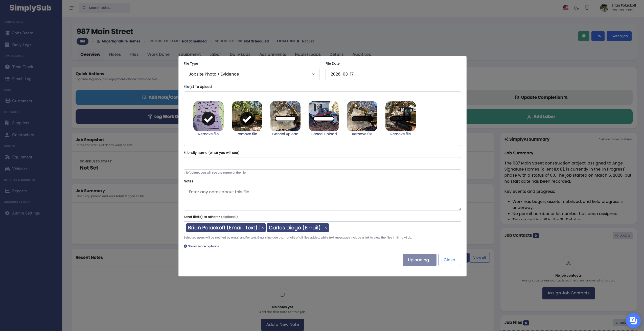Screen dimensions: 644x331
Task: Click upload progress bar on third photo
Action: coord(285,119)
